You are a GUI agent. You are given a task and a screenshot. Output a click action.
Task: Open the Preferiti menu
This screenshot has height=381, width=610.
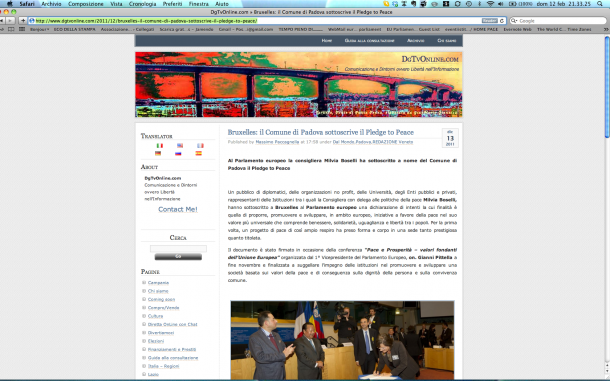(172, 4)
